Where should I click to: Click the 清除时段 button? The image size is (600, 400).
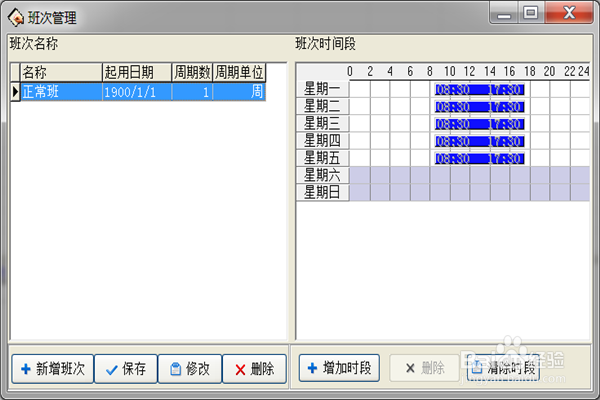(503, 368)
